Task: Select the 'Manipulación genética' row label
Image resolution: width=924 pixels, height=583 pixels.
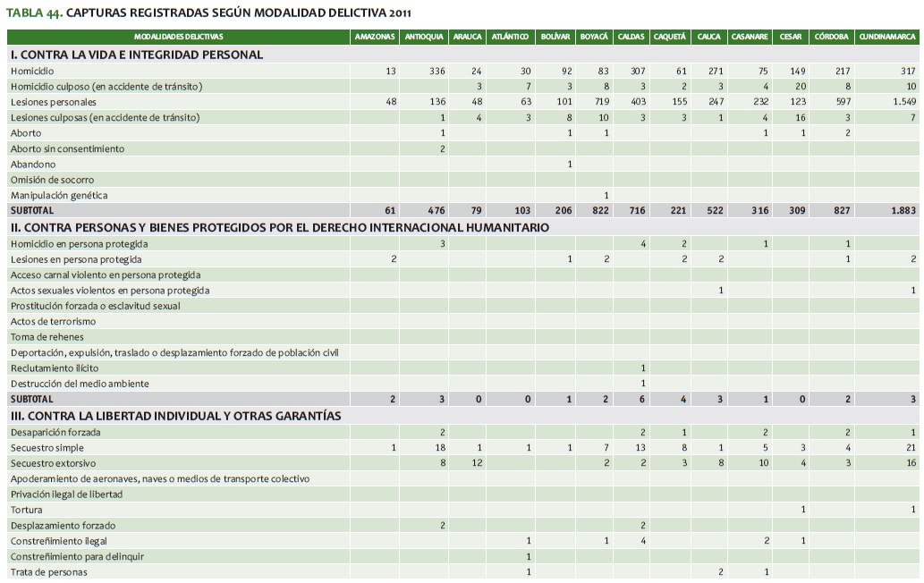Action: [59, 195]
